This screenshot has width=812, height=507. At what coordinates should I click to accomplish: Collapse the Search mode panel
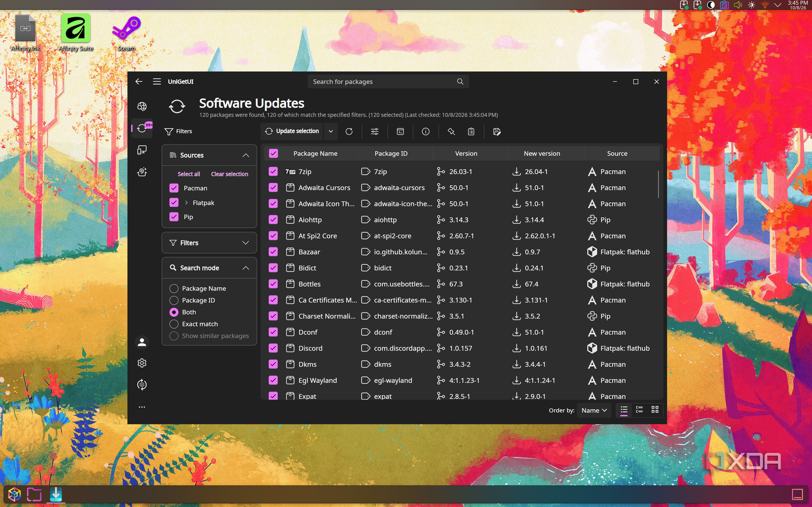[246, 268]
